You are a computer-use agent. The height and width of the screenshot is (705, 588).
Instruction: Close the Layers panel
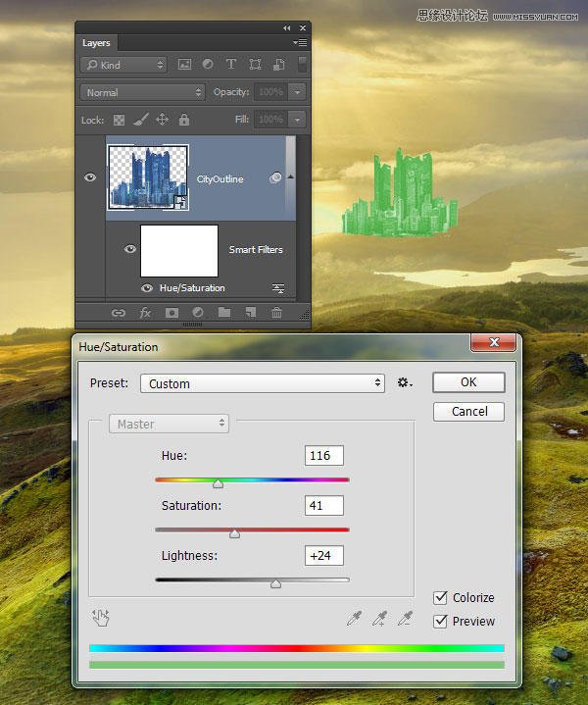303,27
